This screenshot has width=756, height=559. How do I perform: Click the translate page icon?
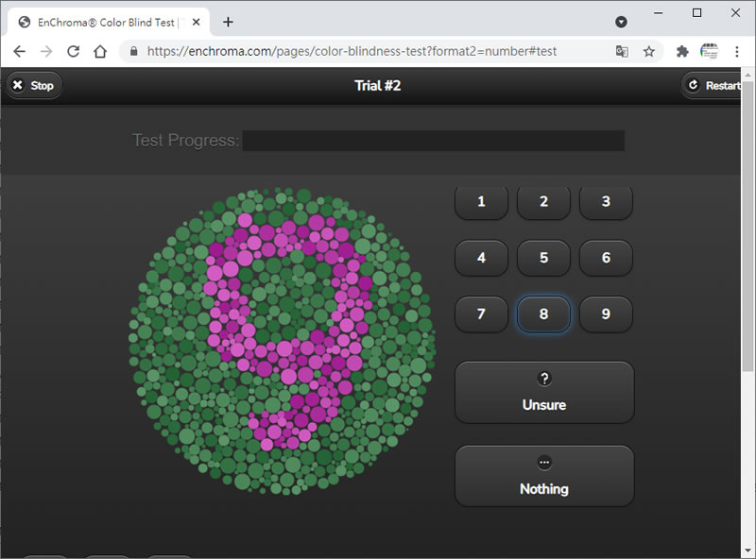(x=622, y=52)
